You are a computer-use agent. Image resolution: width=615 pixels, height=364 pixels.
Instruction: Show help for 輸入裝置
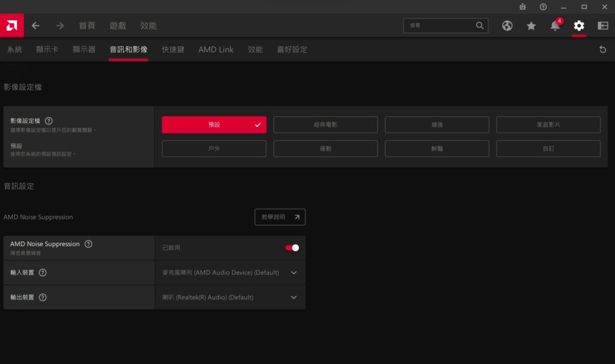coord(43,272)
